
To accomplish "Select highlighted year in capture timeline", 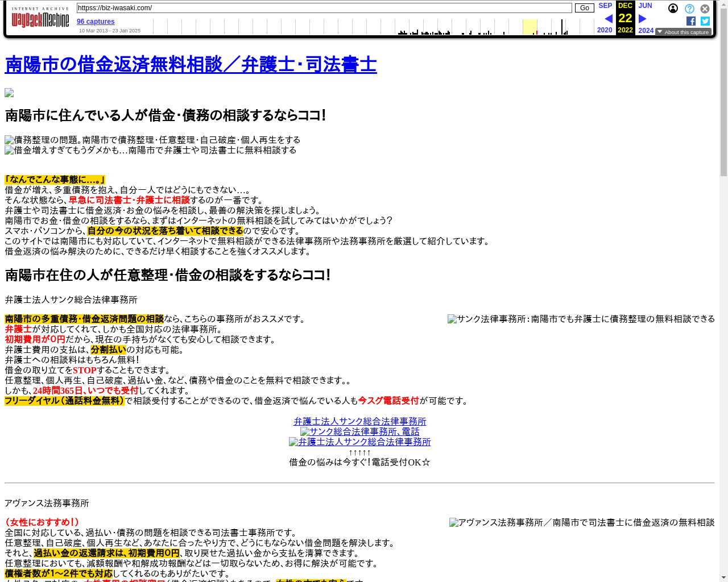I will [530, 27].
